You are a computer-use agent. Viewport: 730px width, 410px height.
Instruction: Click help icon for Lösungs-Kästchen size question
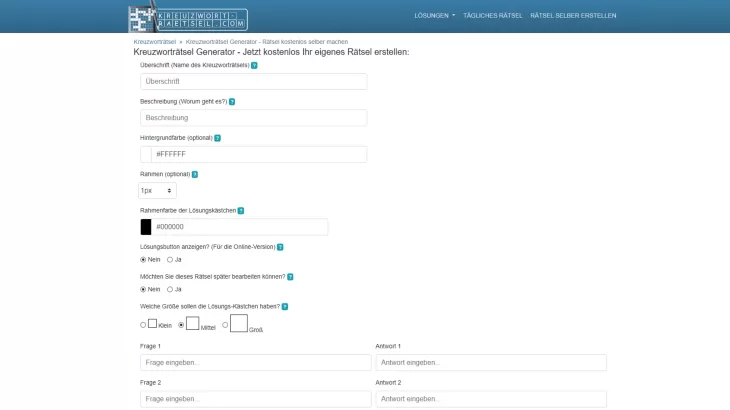(285, 307)
